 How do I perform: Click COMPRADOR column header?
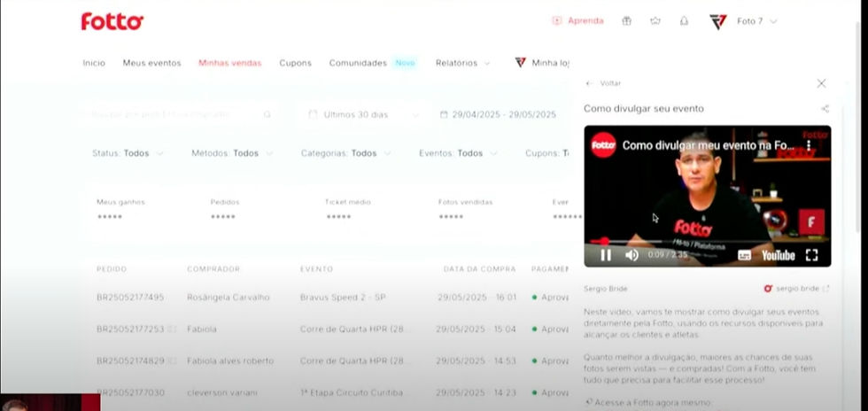point(213,269)
